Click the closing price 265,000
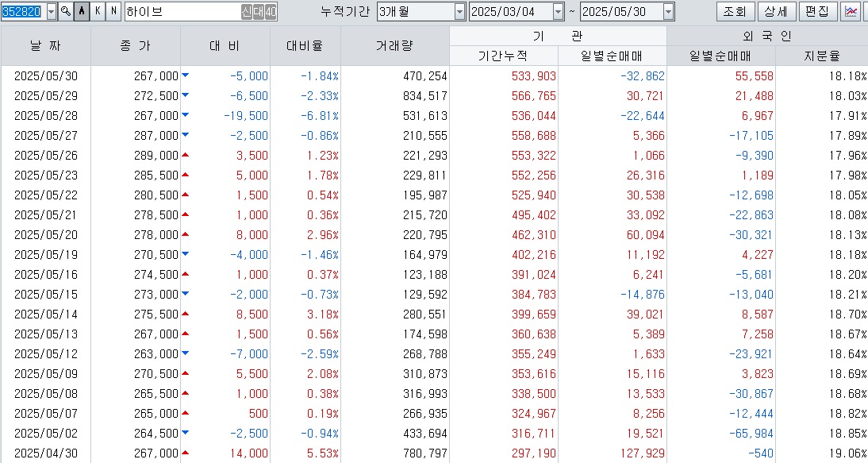This screenshot has height=463, width=868. 156,414
